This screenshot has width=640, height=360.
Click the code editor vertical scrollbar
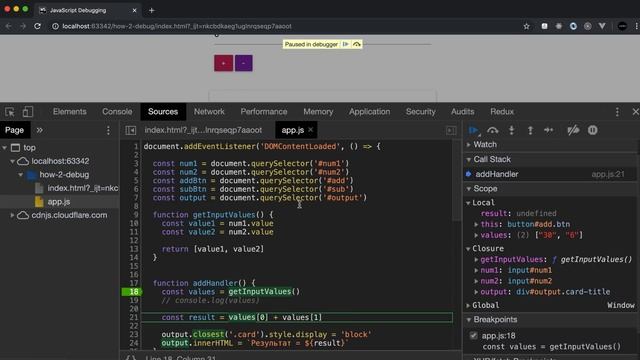pyautogui.click(x=456, y=180)
